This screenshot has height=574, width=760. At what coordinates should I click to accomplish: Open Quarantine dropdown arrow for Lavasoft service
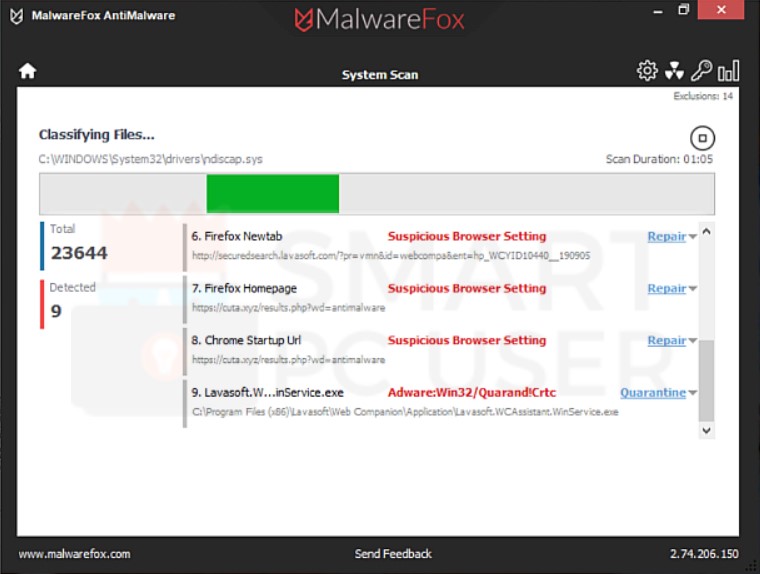(693, 394)
